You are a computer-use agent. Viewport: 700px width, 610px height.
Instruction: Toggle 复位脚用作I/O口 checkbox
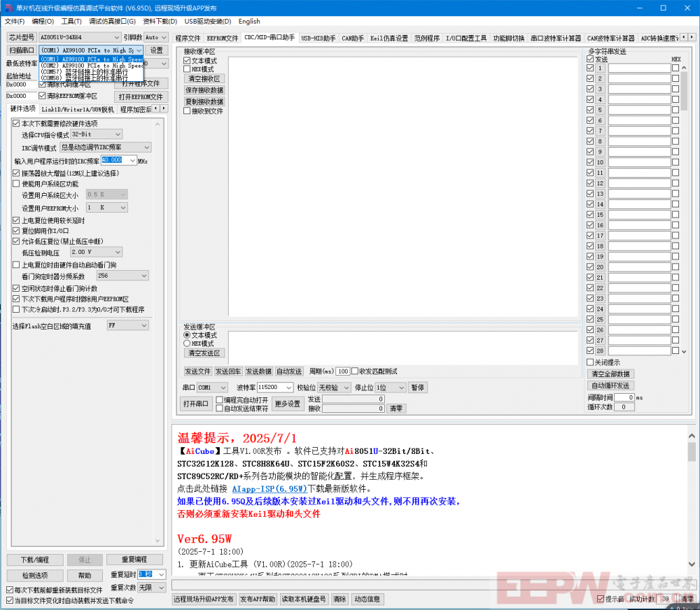point(16,231)
